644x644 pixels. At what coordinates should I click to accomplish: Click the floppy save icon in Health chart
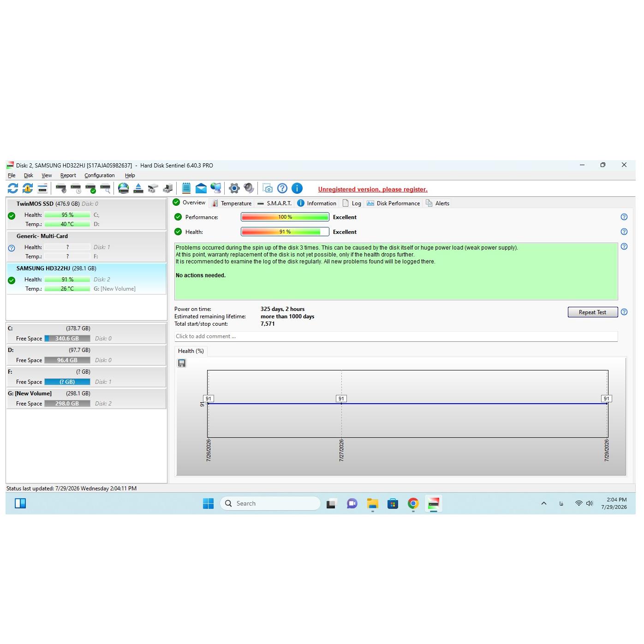click(182, 363)
